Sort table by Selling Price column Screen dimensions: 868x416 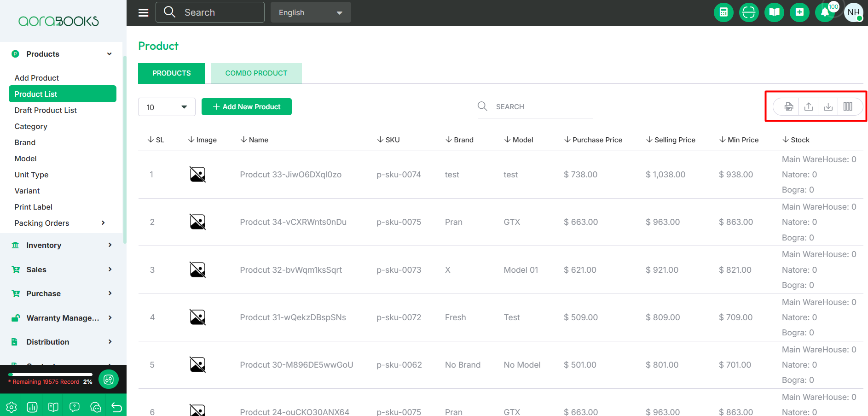pyautogui.click(x=671, y=140)
